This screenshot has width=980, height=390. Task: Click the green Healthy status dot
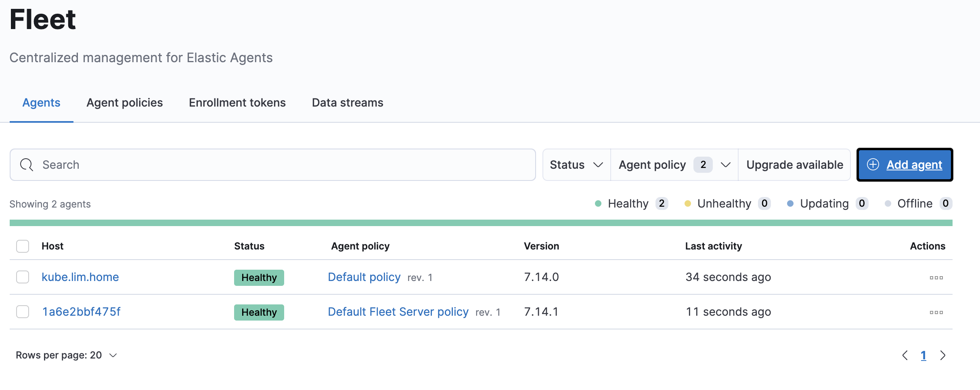point(598,203)
